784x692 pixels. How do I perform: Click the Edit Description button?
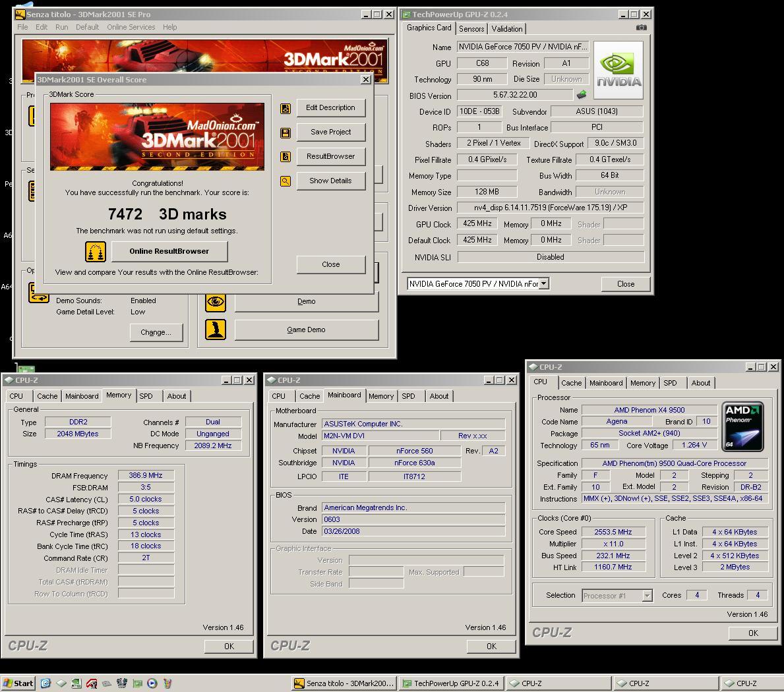(x=330, y=107)
